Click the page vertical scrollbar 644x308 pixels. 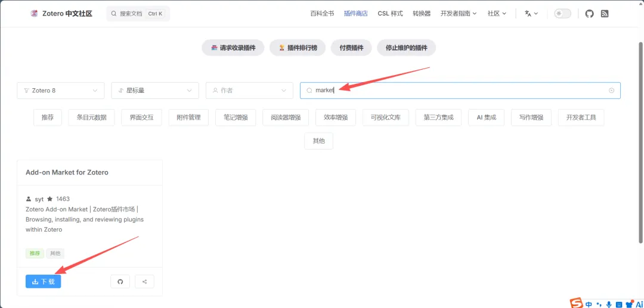click(640, 142)
